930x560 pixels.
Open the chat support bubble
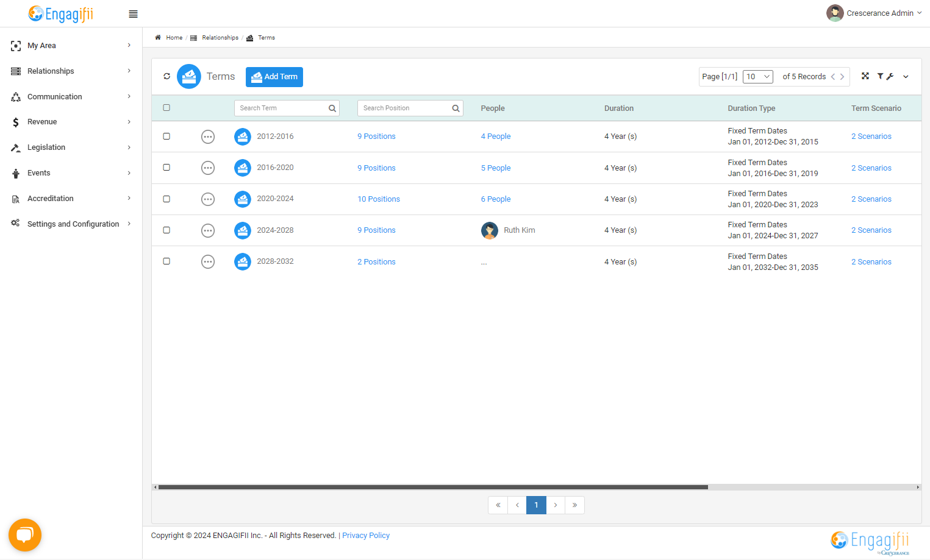pyautogui.click(x=25, y=535)
